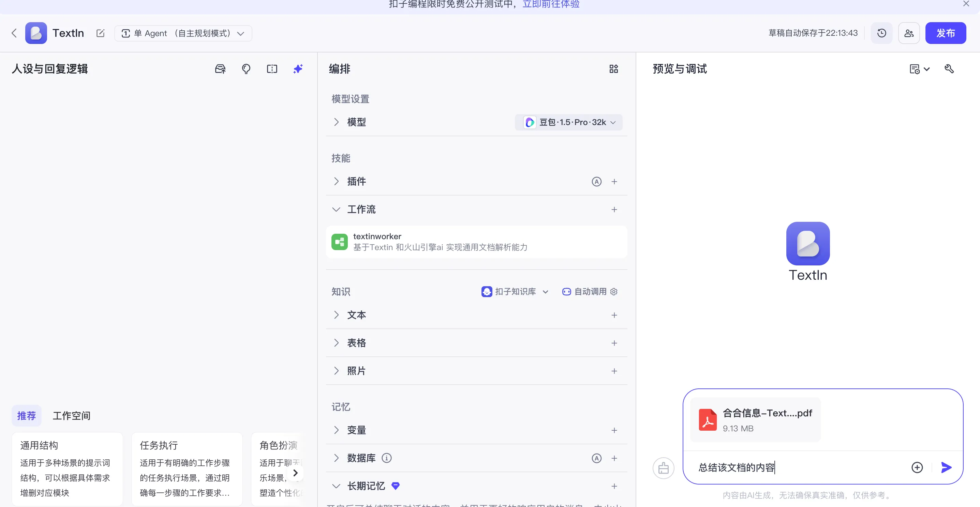This screenshot has width=980, height=507.
Task: Show more prompt templates with the arrow button
Action: tap(295, 473)
